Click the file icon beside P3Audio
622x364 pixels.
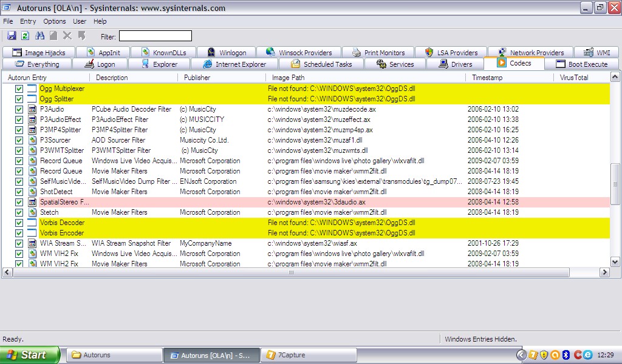[x=33, y=109]
